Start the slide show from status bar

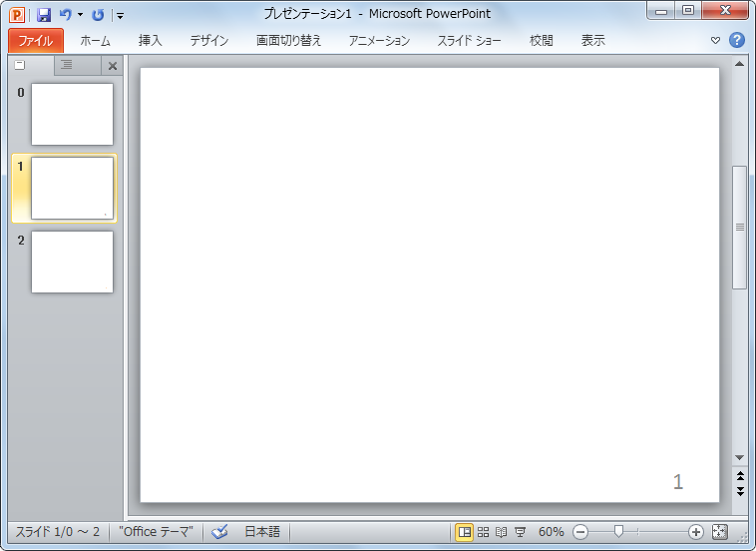pyautogui.click(x=520, y=532)
